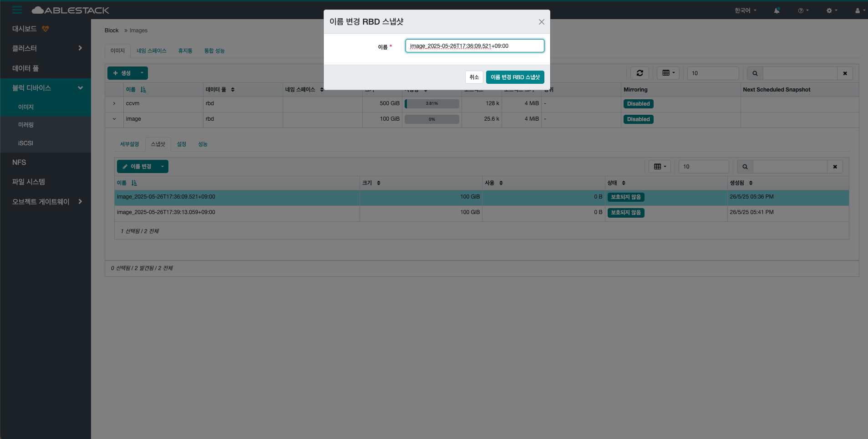Click the images table search box
This screenshot has height=439, width=868.
(800, 73)
